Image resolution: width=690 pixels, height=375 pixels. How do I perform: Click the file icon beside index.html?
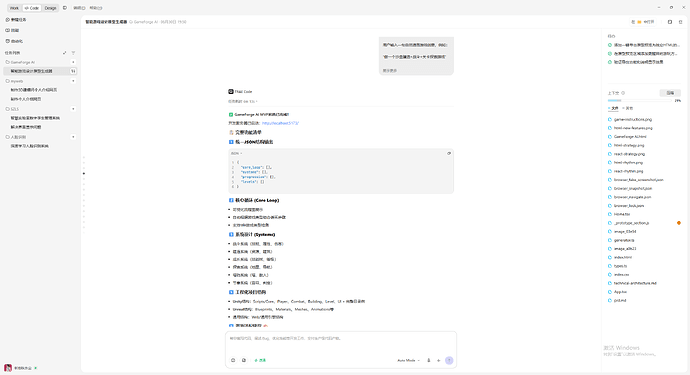(x=610, y=257)
